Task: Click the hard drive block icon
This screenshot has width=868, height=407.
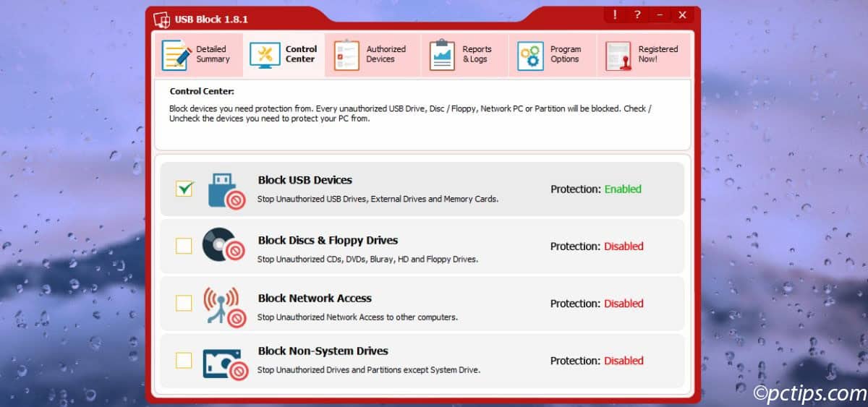Action: tap(225, 364)
